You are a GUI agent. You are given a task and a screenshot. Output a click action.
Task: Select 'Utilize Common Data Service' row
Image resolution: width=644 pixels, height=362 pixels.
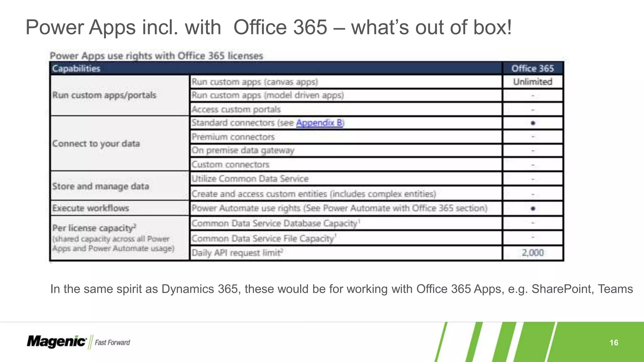346,178
